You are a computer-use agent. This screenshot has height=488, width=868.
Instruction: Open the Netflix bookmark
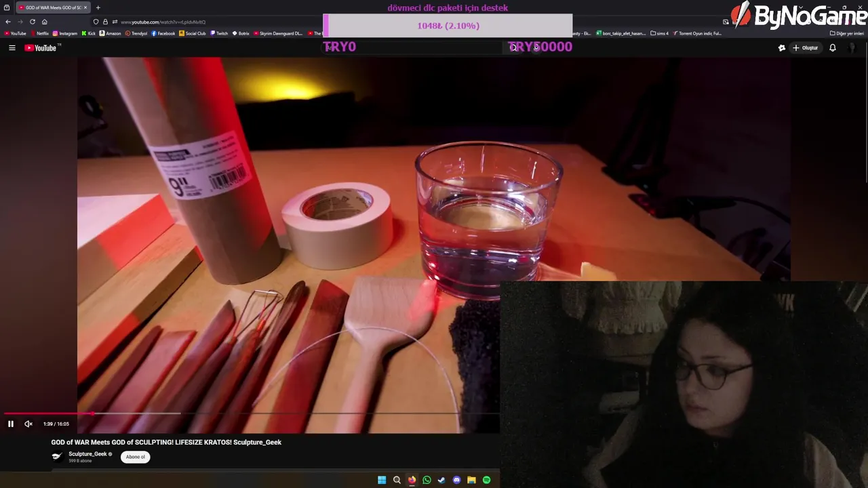[x=39, y=33]
